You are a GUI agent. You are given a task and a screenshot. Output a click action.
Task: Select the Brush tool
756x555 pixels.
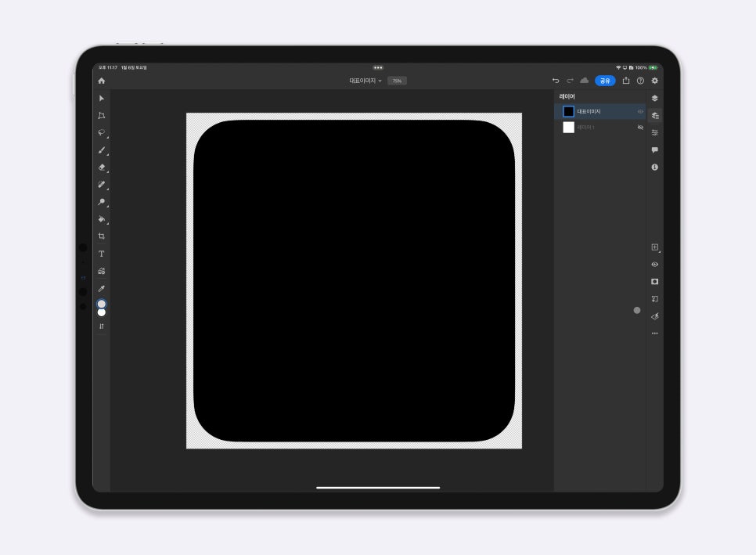point(101,150)
